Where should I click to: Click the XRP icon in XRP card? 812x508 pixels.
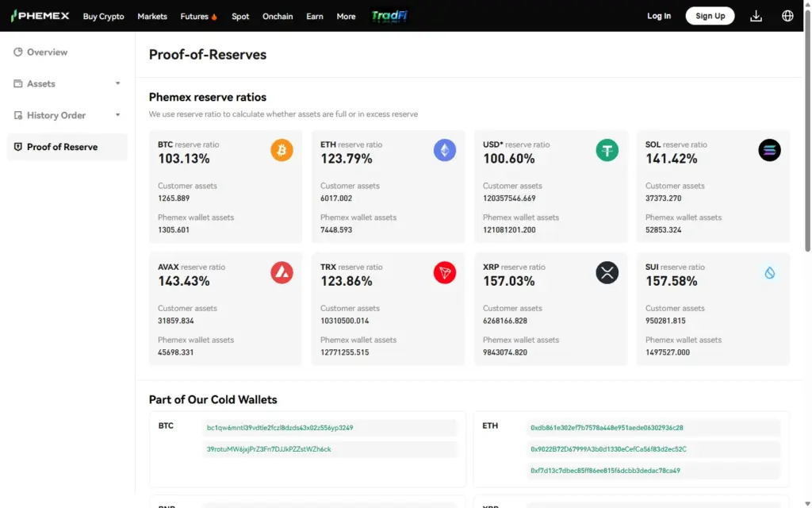607,273
